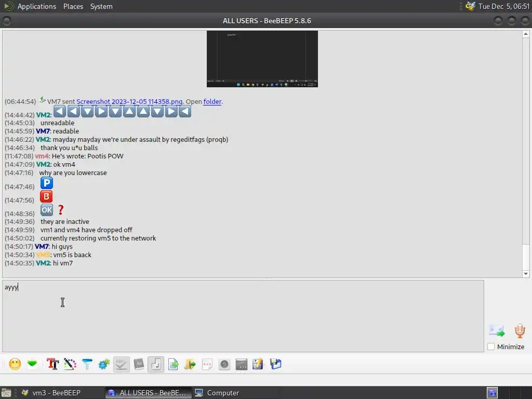
Task: Toggle the word completion dictionary icon
Action: (139, 364)
